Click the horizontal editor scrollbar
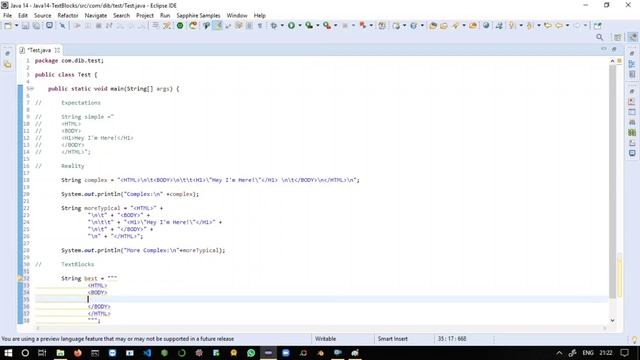The width and height of the screenshot is (640, 360). pyautogui.click(x=320, y=328)
